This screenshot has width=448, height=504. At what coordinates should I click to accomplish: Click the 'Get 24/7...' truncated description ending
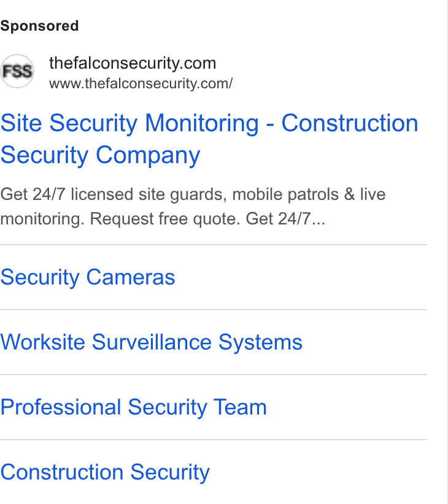pos(285,219)
